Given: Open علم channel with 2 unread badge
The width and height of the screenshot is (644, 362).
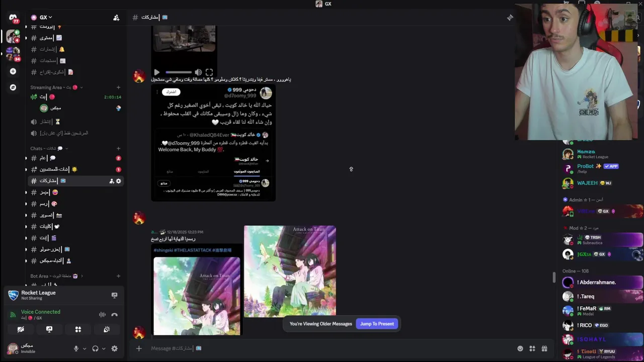Looking at the screenshot, I should [75, 158].
